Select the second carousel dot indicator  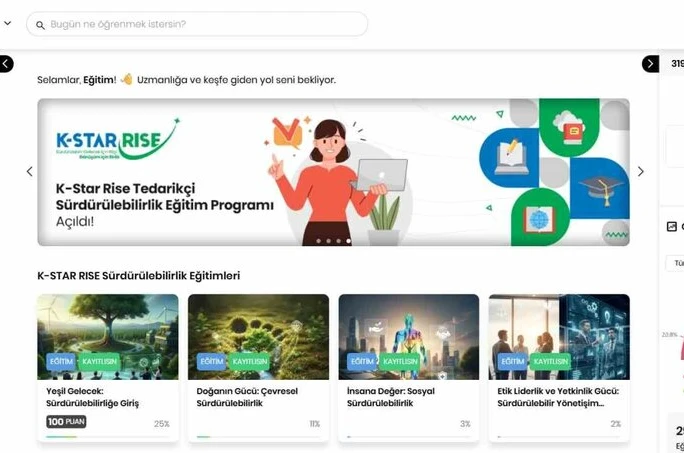328,241
